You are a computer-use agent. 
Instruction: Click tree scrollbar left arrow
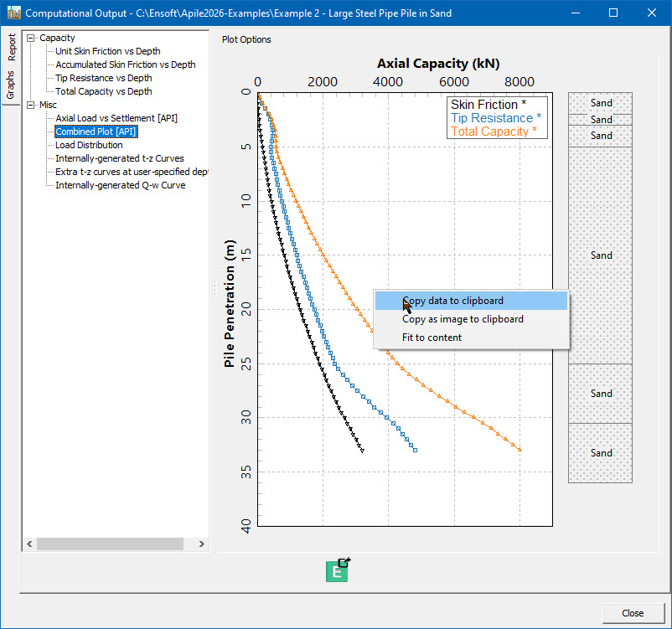[x=29, y=544]
